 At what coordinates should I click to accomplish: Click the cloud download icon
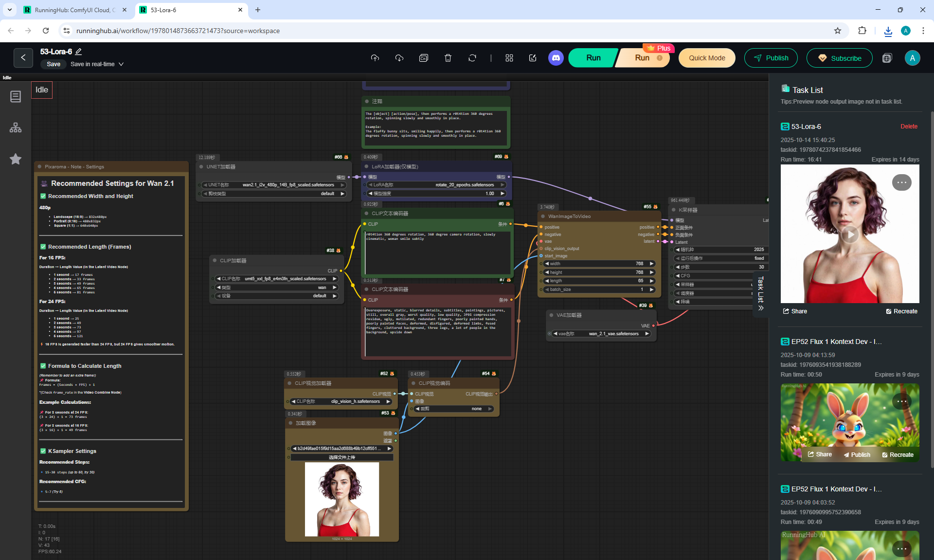pos(399,58)
